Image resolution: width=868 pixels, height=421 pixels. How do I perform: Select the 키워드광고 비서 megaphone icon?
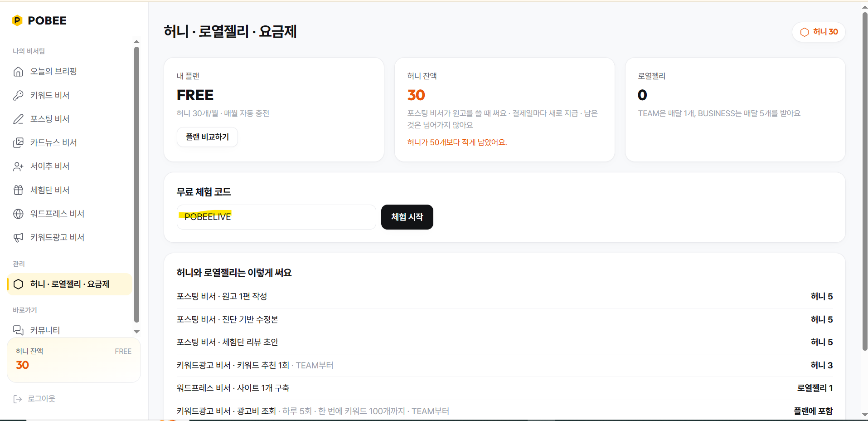pos(18,237)
